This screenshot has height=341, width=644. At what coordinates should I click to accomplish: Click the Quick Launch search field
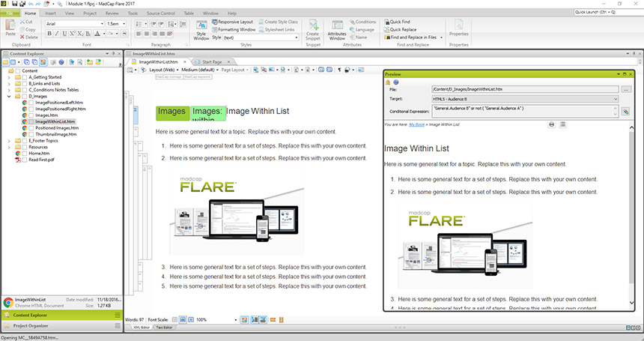coord(608,12)
